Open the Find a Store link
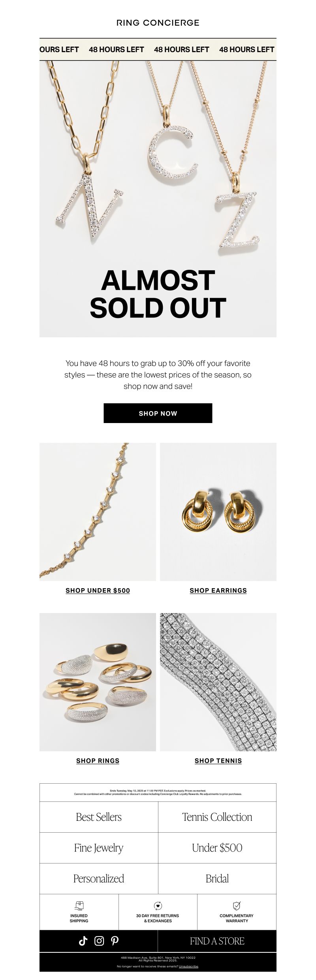Viewport: 316px width, 980px height. (x=217, y=941)
